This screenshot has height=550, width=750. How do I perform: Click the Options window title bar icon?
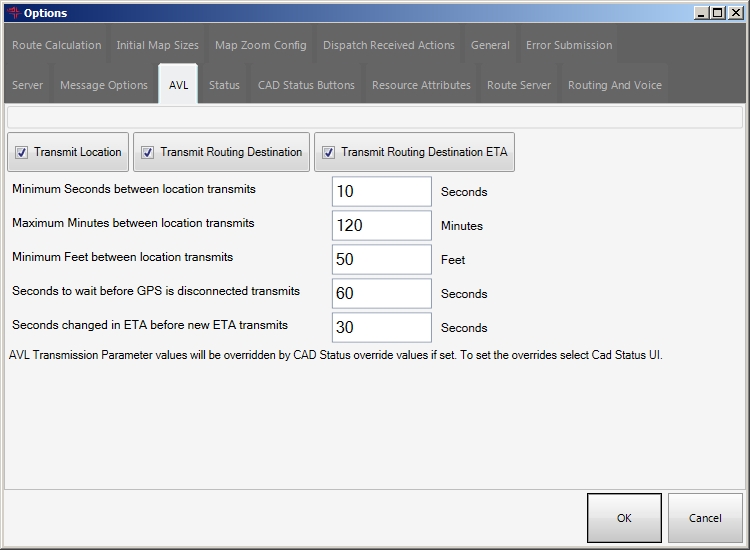12,13
